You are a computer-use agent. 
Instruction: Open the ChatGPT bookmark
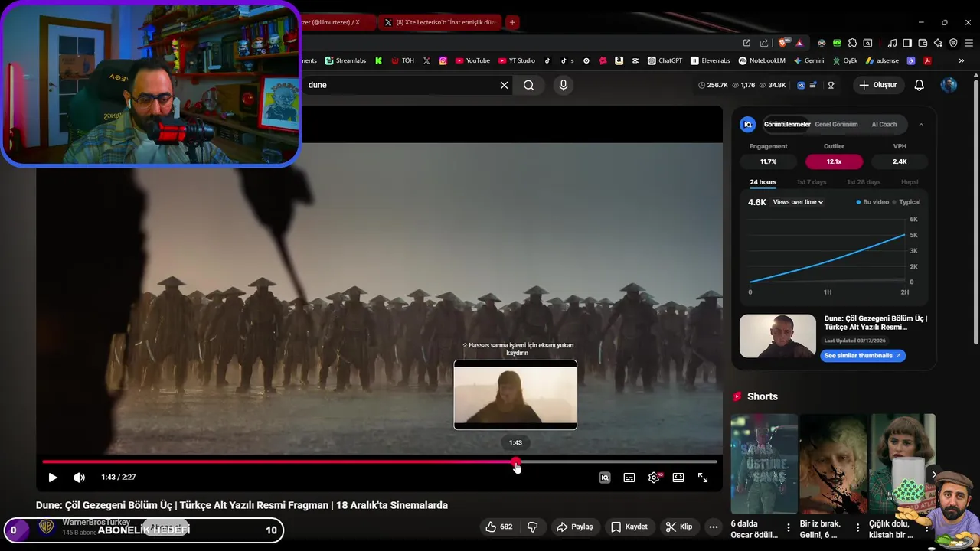665,60
